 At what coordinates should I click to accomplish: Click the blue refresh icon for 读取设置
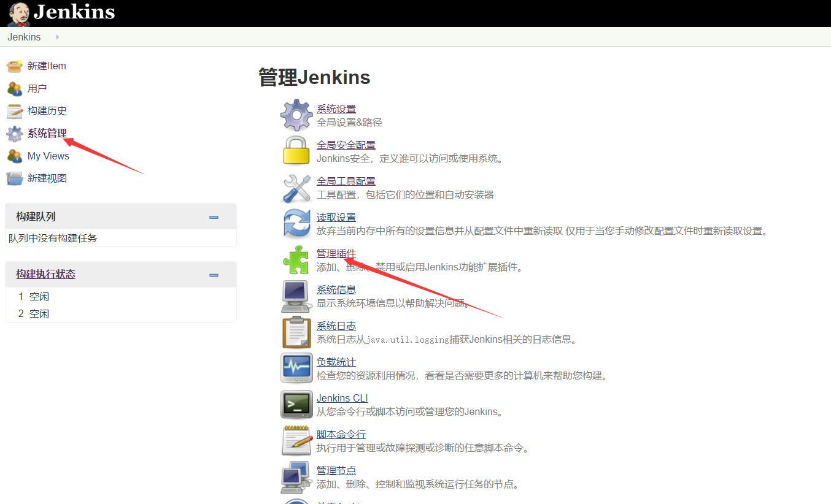click(x=296, y=223)
